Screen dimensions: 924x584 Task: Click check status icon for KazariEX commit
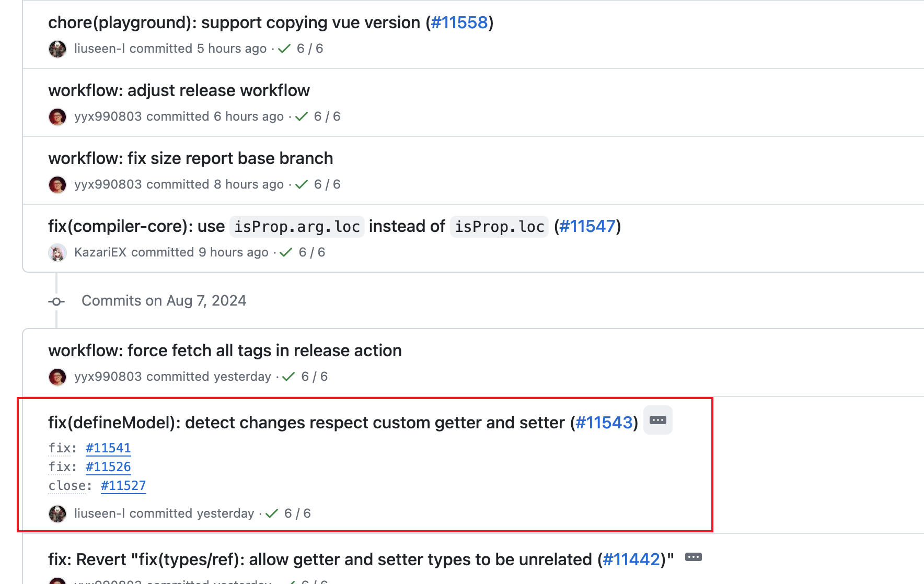[x=286, y=253]
